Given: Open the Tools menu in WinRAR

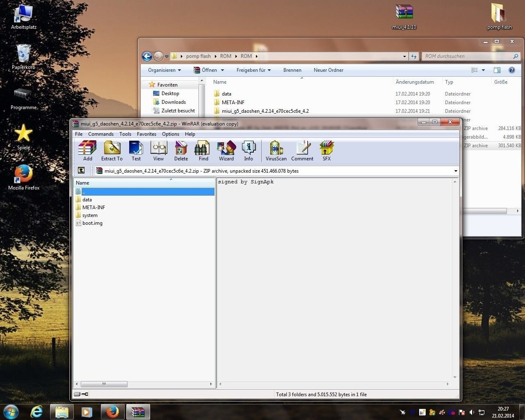Looking at the screenshot, I should (125, 134).
